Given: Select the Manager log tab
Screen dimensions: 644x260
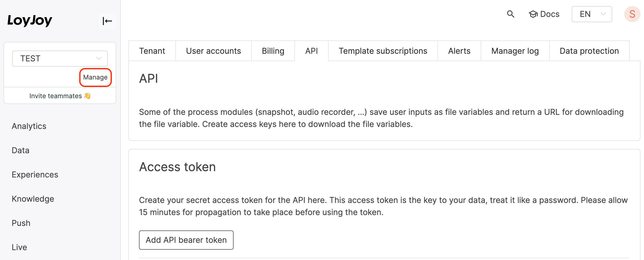Looking at the screenshot, I should [515, 51].
